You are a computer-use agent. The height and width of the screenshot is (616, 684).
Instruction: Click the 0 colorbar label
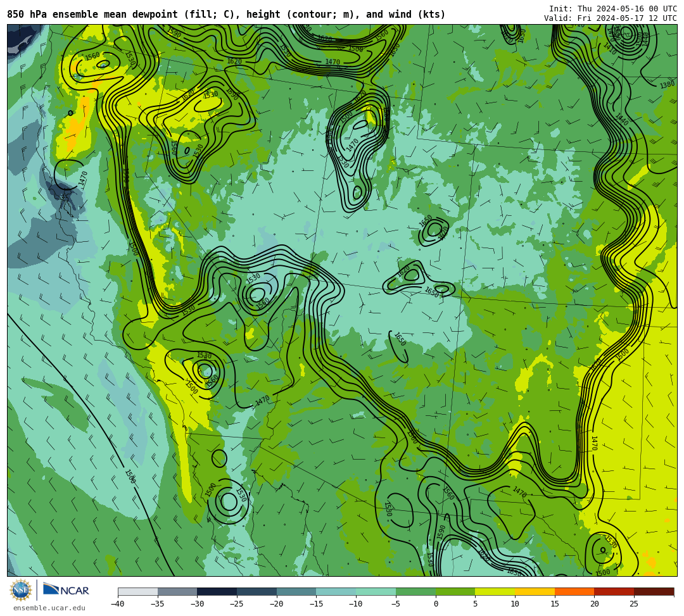click(x=436, y=604)
